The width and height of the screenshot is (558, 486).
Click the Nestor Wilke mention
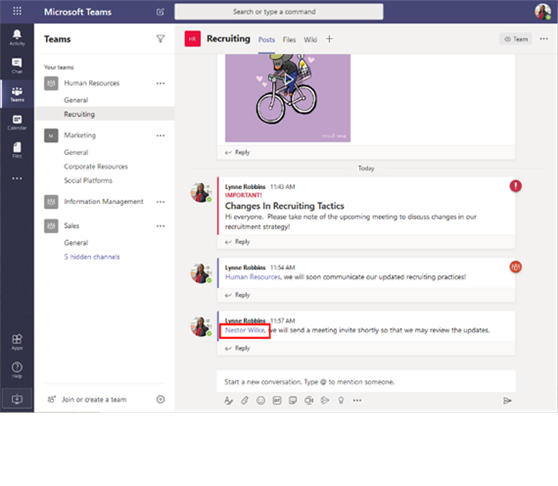(245, 331)
